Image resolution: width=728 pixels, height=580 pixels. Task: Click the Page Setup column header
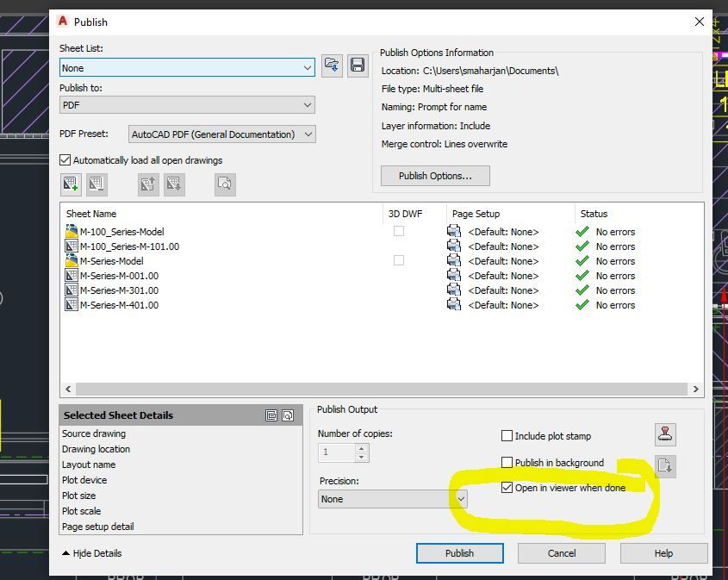[x=476, y=214]
